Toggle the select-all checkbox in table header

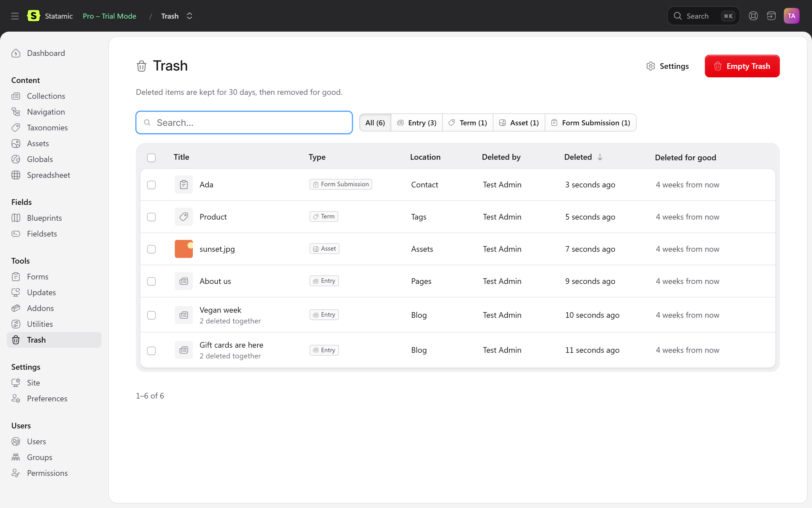[151, 157]
